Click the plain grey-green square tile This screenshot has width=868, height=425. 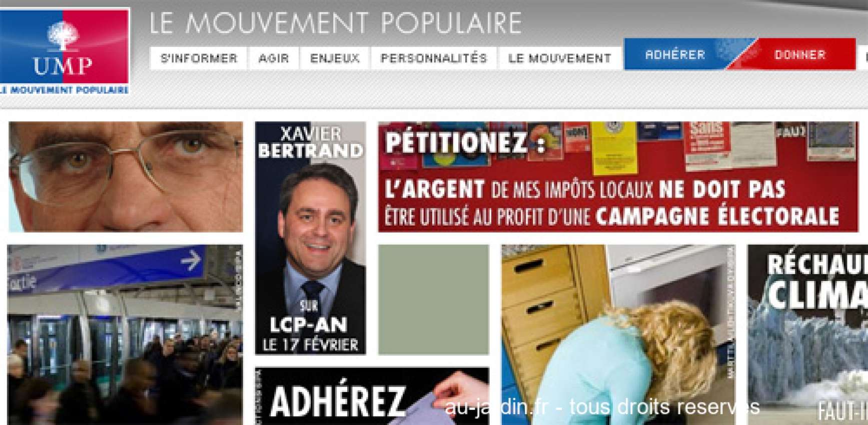[433, 299]
